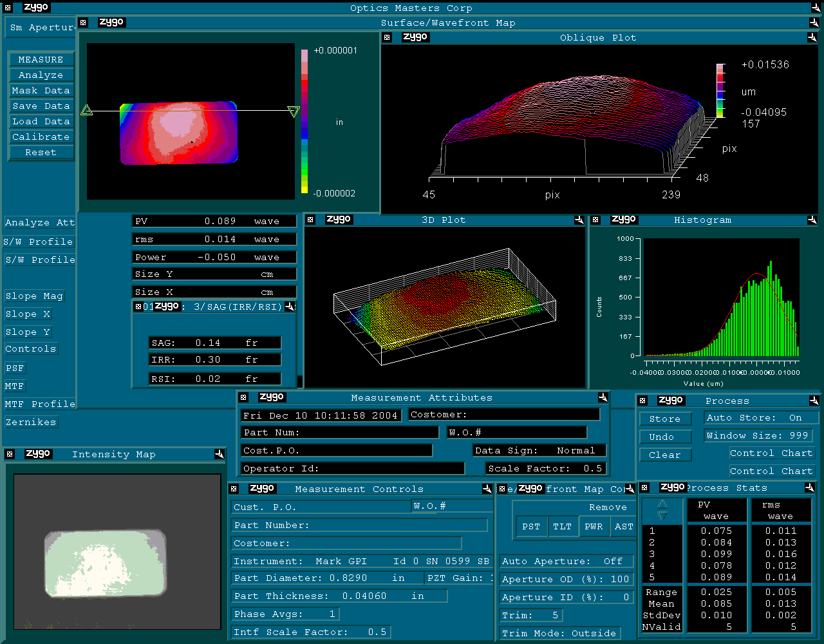Click window menu icon of Surface/Wavefront Map
This screenshot has width=824, height=644.
click(84, 23)
